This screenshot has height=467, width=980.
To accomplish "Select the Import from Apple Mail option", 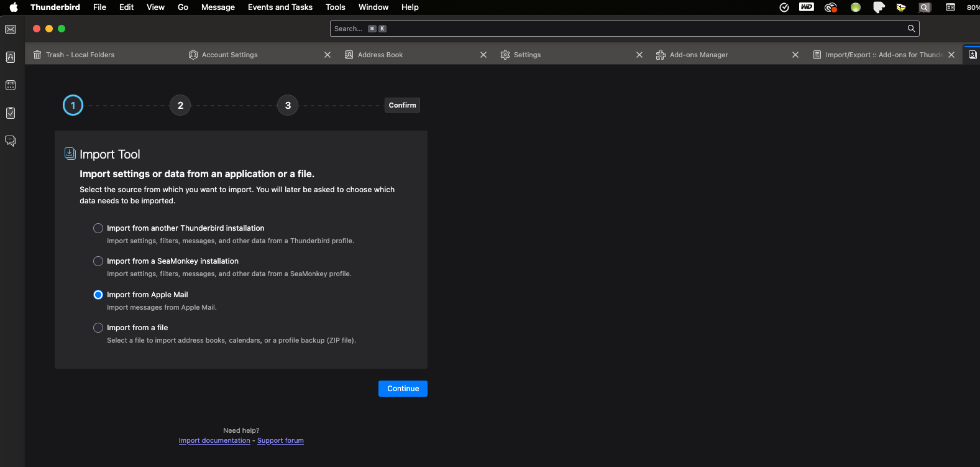I will point(98,295).
